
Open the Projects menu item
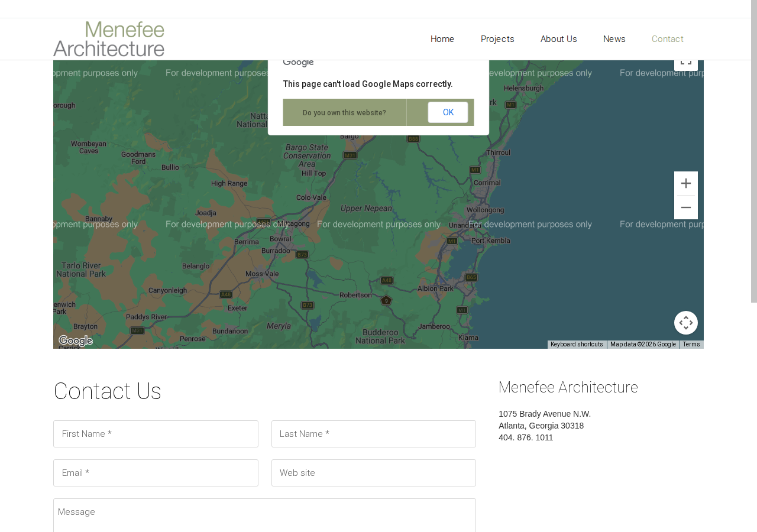(497, 39)
